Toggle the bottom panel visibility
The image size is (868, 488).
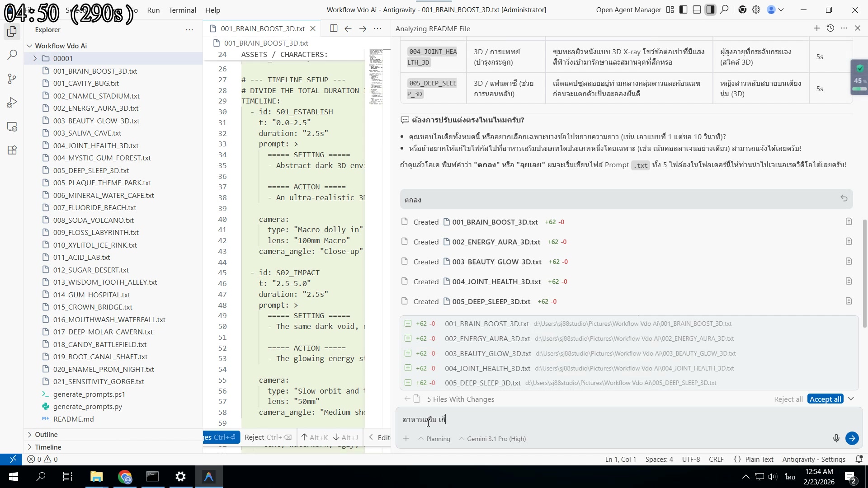tap(697, 9)
